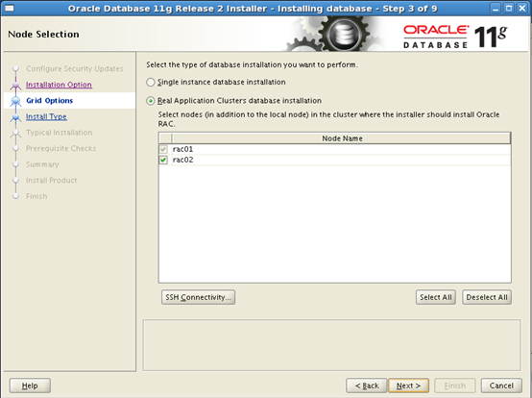Screen dimensions: 532x398
Task: Click the Node Name column header
Action: point(342,138)
